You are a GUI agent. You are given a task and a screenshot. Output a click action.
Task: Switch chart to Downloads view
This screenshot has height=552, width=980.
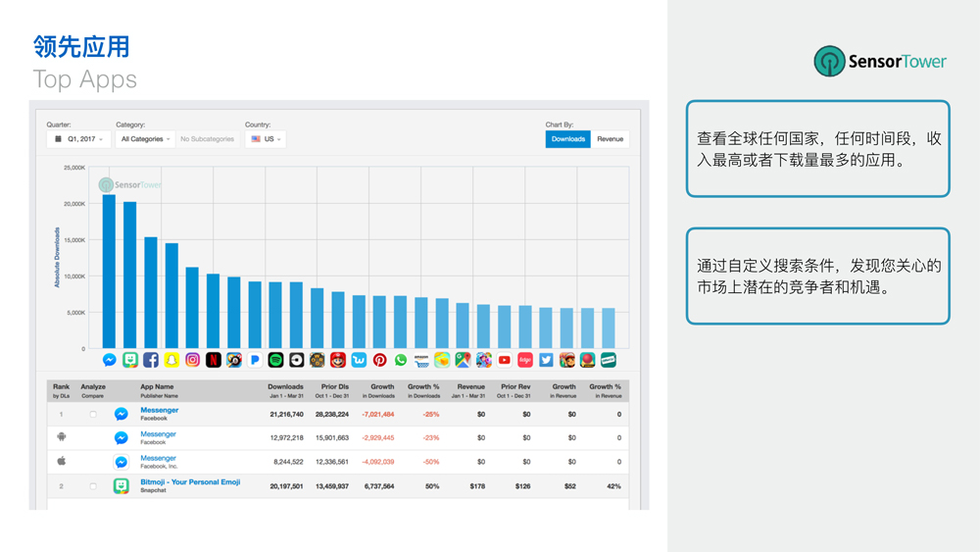point(567,139)
